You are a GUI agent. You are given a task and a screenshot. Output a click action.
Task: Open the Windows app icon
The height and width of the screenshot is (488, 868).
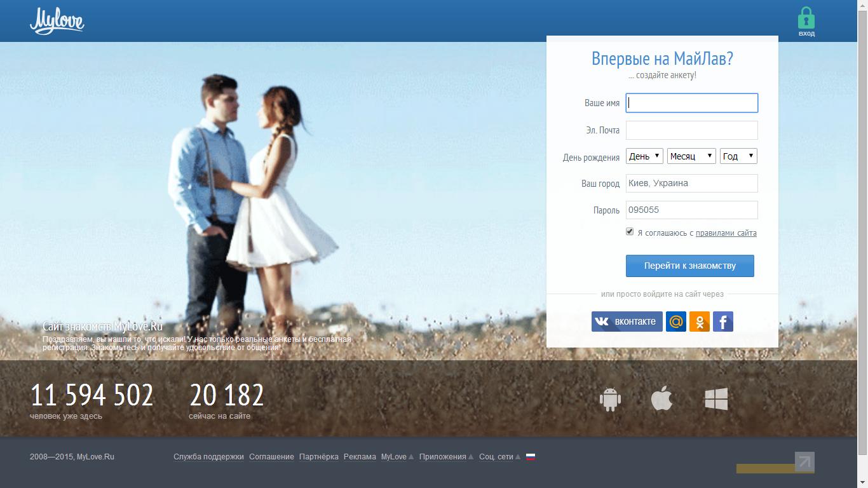click(716, 399)
